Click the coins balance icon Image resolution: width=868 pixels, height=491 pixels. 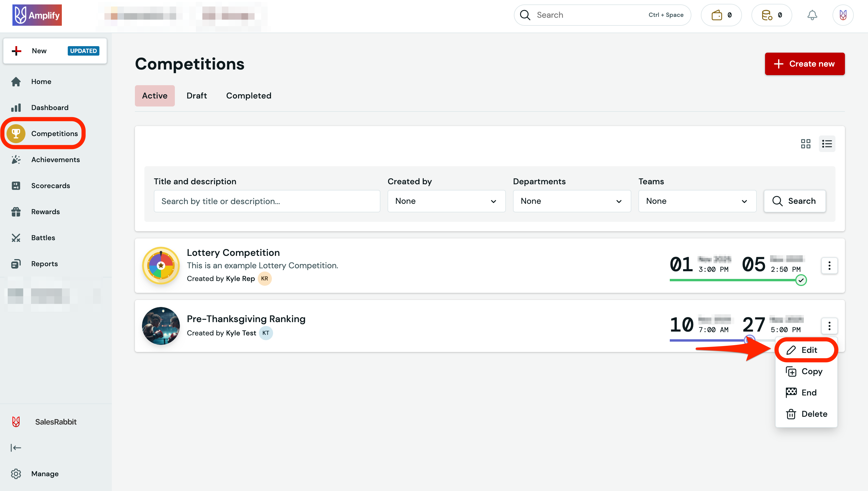(767, 15)
